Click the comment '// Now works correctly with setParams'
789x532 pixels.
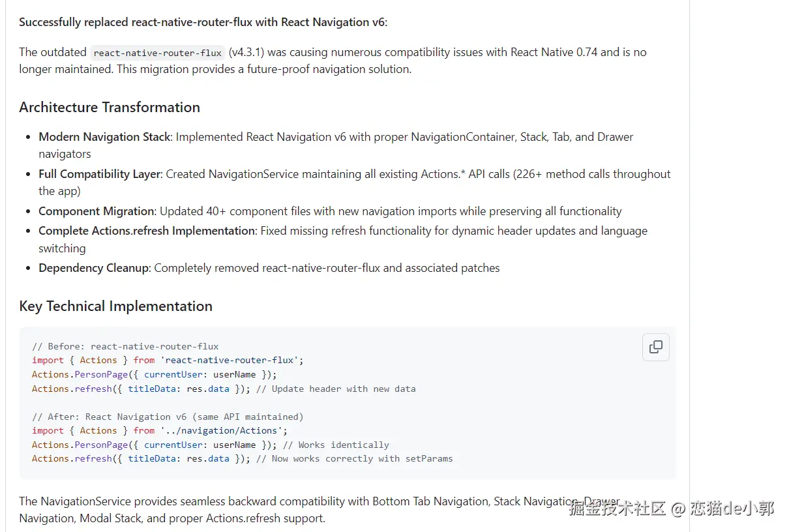coord(354,458)
